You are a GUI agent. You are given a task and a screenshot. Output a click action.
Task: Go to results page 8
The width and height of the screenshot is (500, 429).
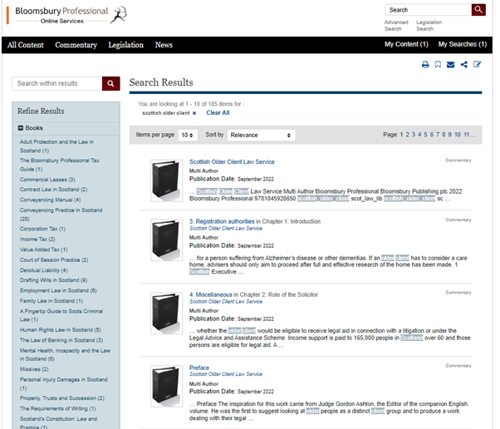click(x=444, y=135)
